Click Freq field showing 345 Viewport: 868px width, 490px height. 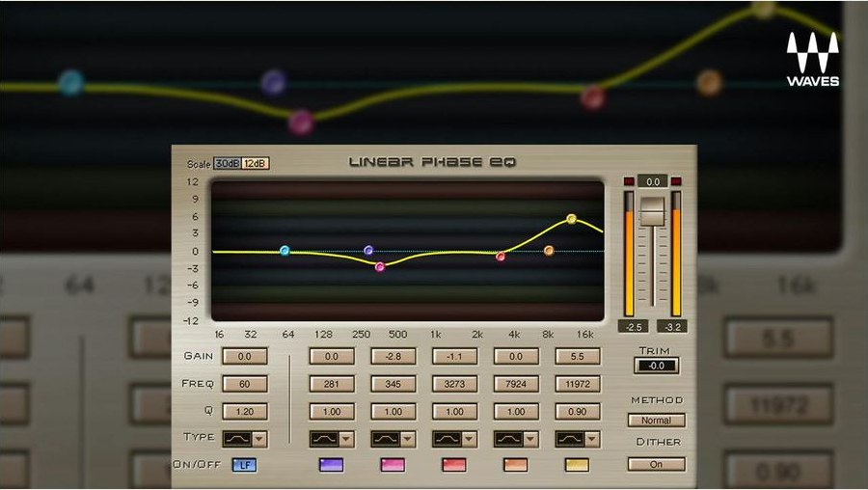[x=393, y=384]
